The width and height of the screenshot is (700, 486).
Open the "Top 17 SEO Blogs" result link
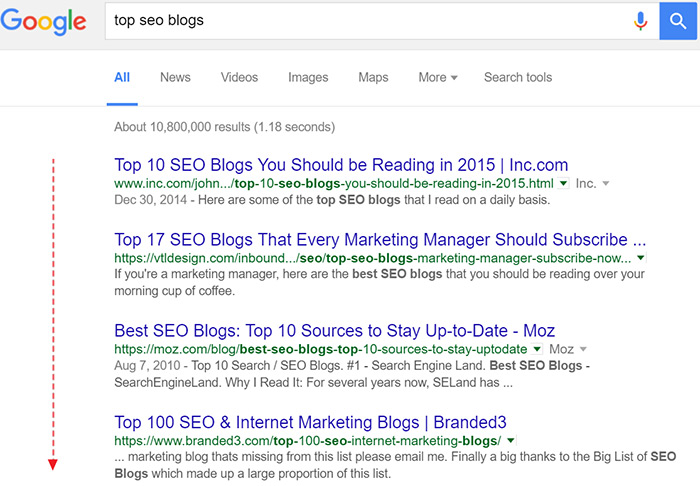(x=380, y=240)
